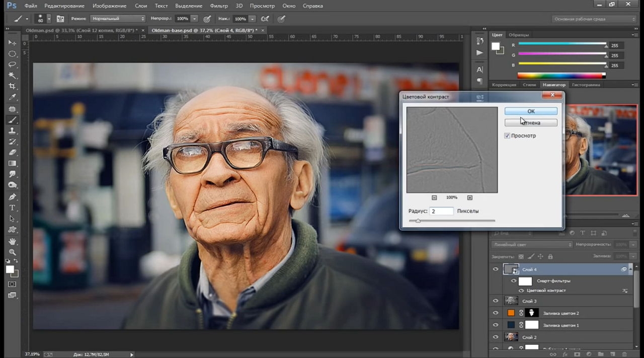The width and height of the screenshot is (644, 358).
Task: Select the Dodge tool
Action: tap(13, 185)
